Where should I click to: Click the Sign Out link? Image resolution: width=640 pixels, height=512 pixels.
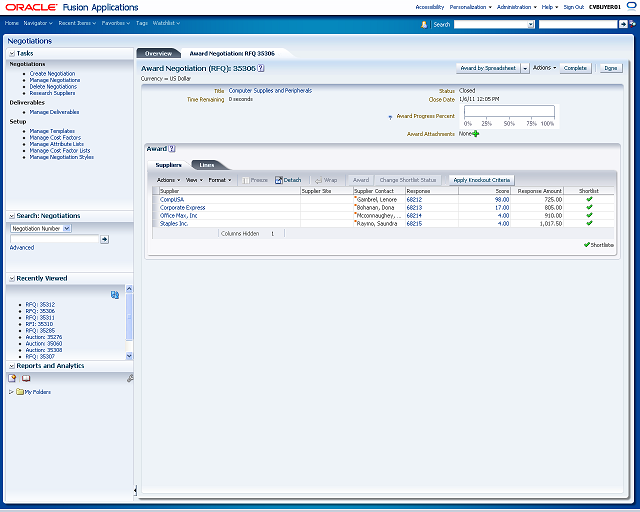point(574,7)
